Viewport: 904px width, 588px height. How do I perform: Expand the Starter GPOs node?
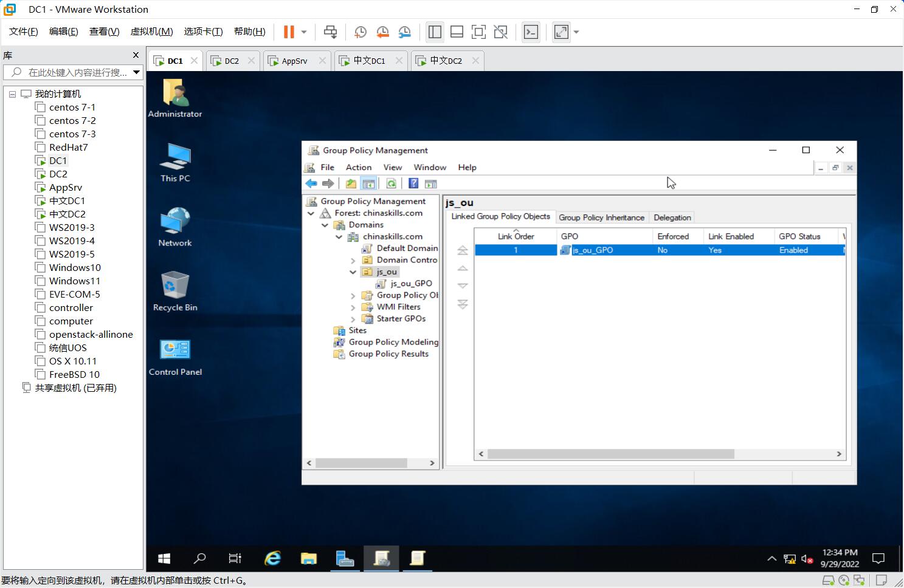click(353, 319)
